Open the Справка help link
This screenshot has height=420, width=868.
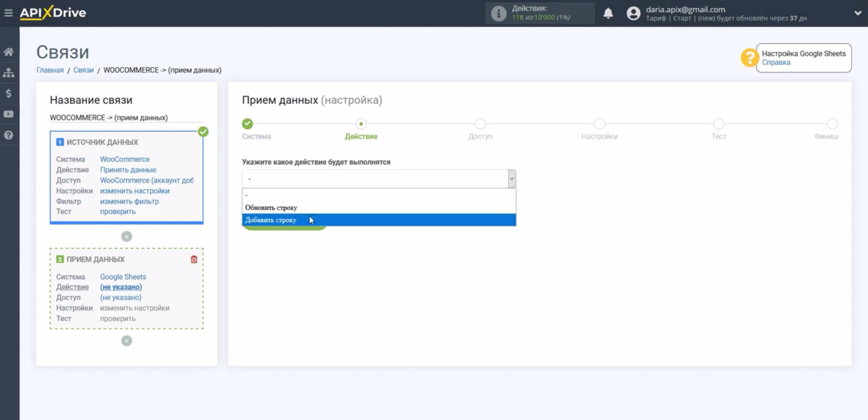click(x=776, y=63)
